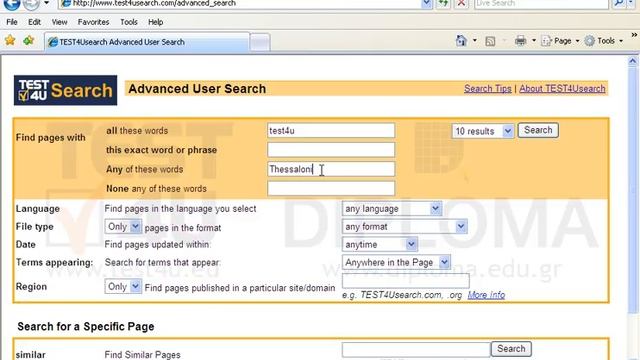
Task: Open the More Info link
Action: click(486, 295)
